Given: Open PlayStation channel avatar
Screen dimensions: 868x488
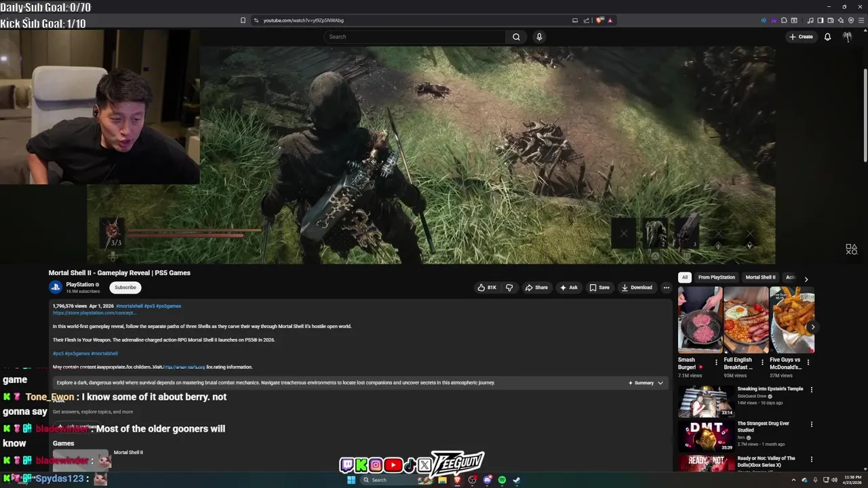Looking at the screenshot, I should (x=56, y=287).
